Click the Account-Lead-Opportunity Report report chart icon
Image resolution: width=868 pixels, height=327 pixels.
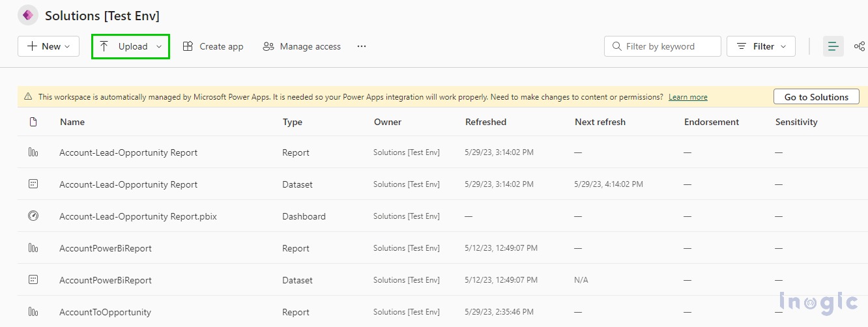(x=33, y=152)
